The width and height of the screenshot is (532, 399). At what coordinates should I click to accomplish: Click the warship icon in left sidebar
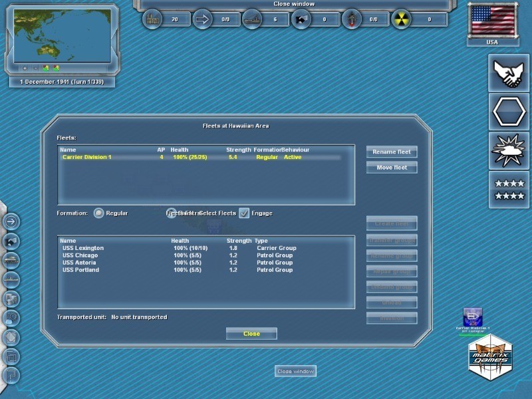[13, 279]
